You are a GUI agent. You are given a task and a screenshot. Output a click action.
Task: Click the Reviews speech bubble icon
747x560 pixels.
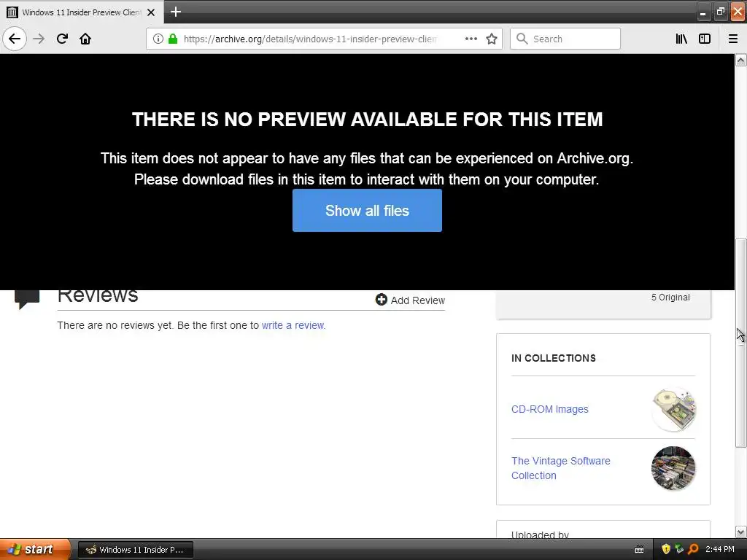coord(27,299)
